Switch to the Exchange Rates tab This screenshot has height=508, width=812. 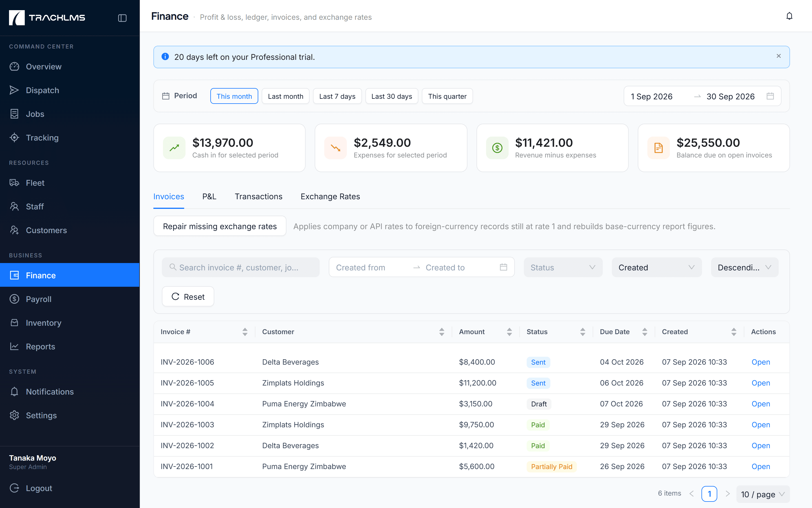330,196
